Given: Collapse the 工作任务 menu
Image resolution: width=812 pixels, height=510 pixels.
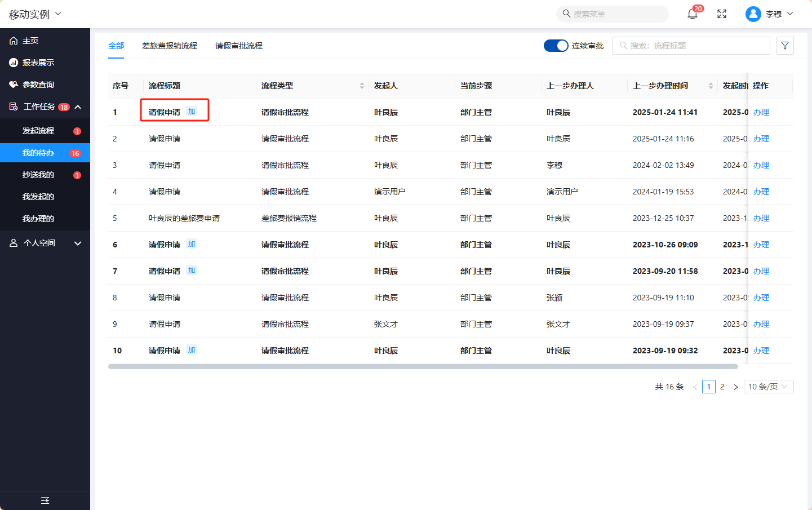Looking at the screenshot, I should 78,107.
